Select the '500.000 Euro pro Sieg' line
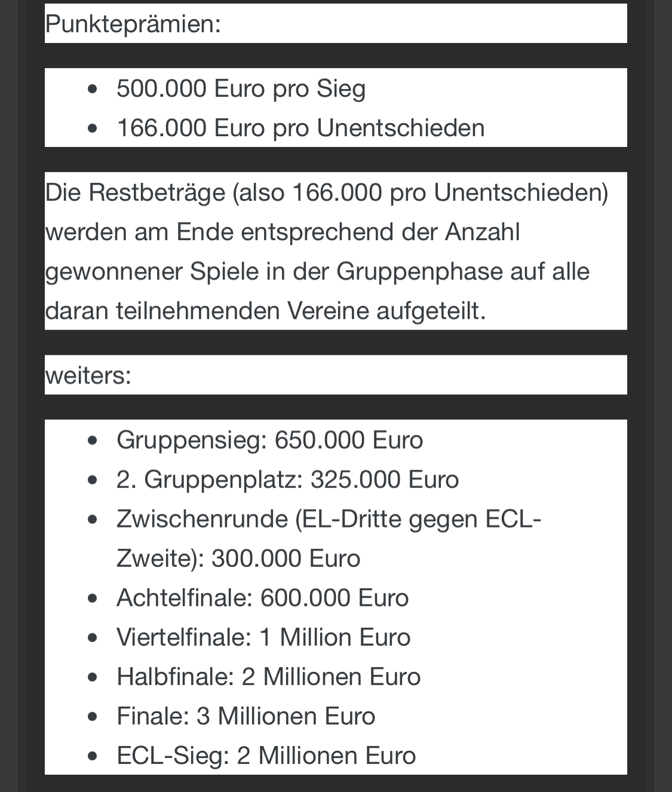This screenshot has width=672, height=792. 241,88
